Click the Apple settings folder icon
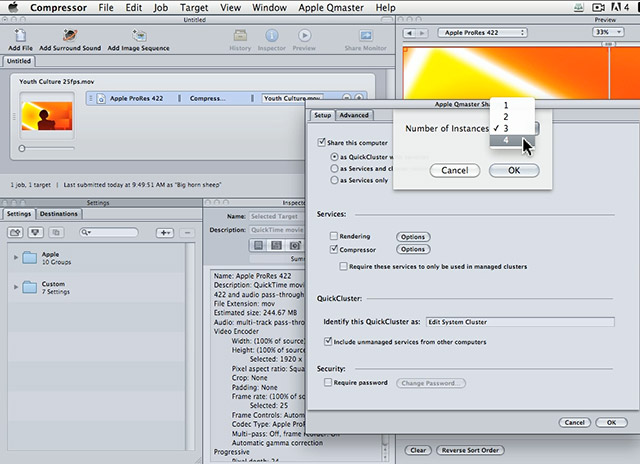This screenshot has height=464, width=640. click(x=29, y=258)
